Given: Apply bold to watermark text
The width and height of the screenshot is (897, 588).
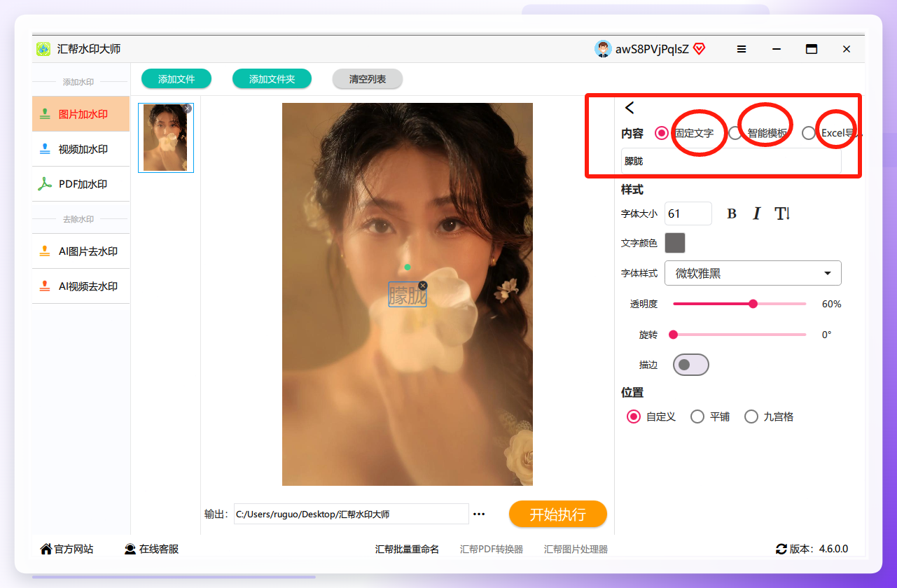Looking at the screenshot, I should (x=732, y=214).
